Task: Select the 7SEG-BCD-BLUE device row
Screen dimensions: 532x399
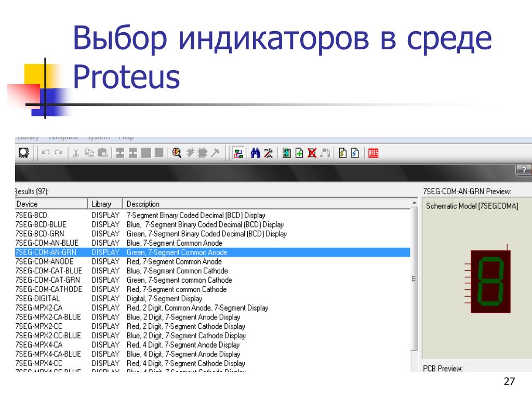Action: 212,224
